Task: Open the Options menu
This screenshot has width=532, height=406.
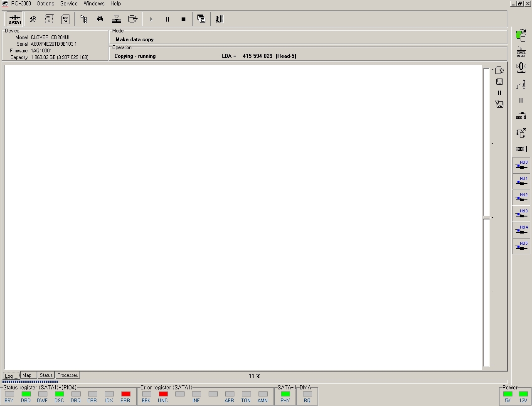Action: coord(45,3)
